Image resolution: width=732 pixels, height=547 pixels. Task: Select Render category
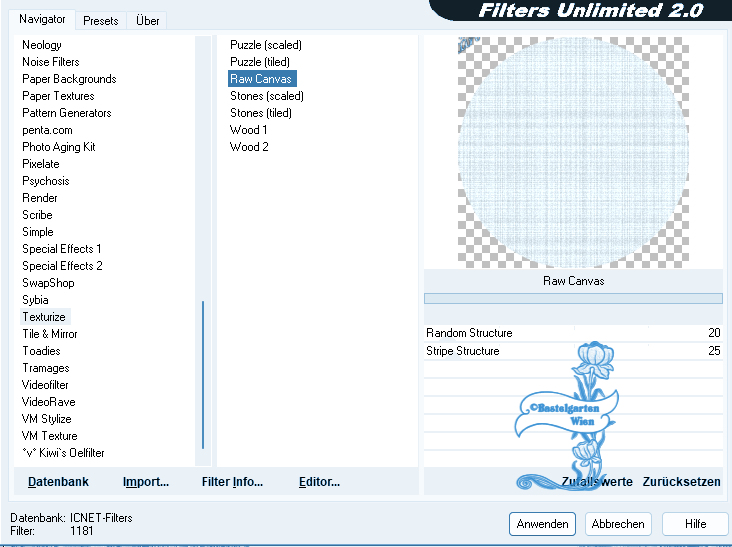pos(40,198)
